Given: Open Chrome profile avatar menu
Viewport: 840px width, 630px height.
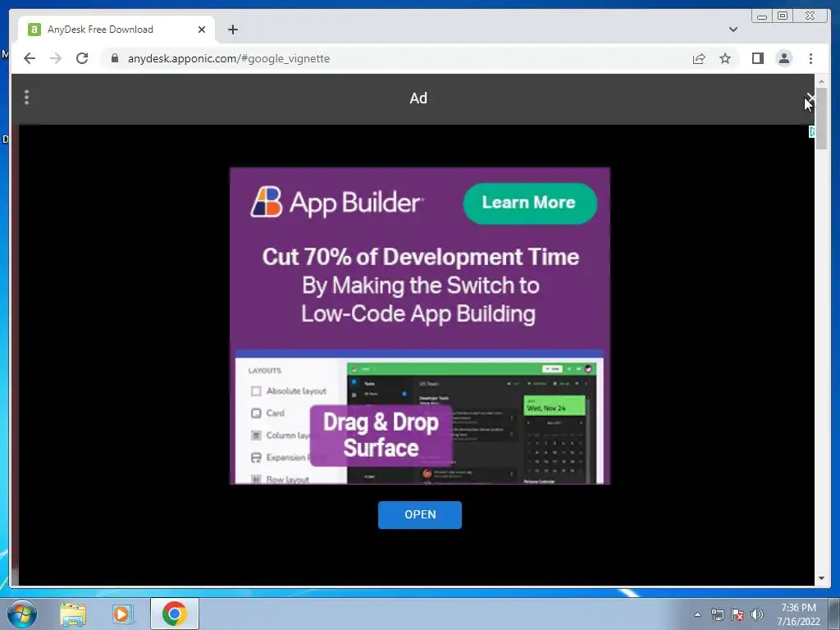Looking at the screenshot, I should [x=783, y=58].
